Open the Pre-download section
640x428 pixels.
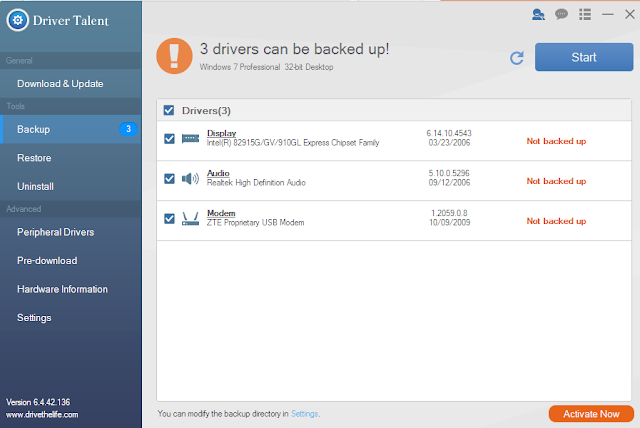[71, 261]
